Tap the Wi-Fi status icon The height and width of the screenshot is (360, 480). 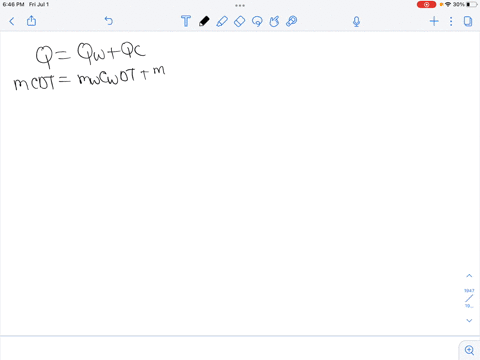[x=448, y=4]
